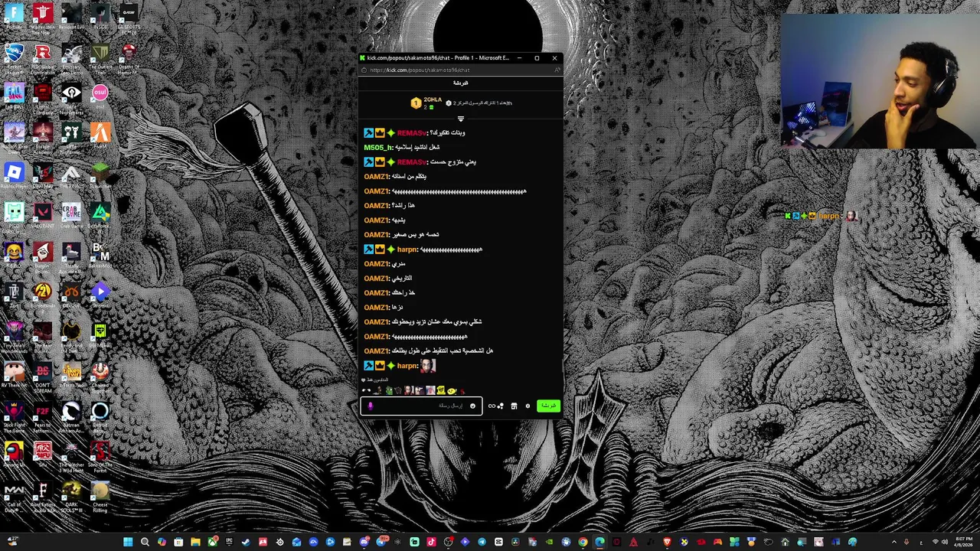
Task: Click the first REMASv username in chat
Action: [411, 132]
